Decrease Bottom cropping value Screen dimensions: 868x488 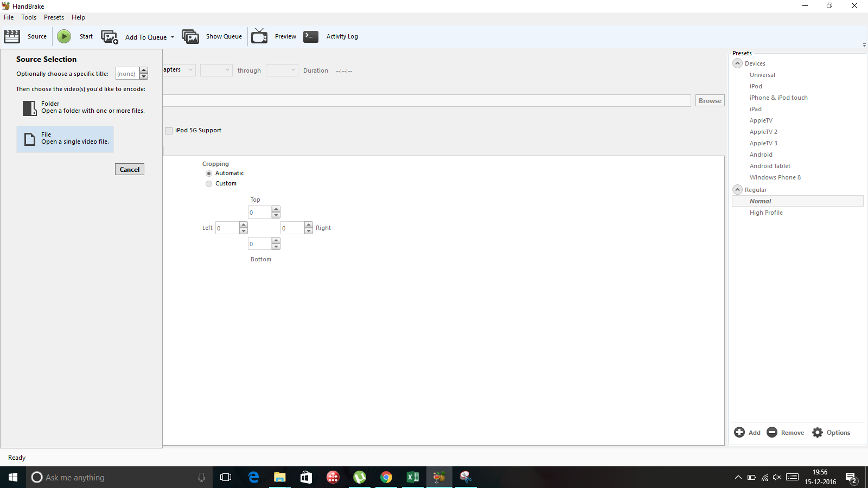(x=276, y=247)
